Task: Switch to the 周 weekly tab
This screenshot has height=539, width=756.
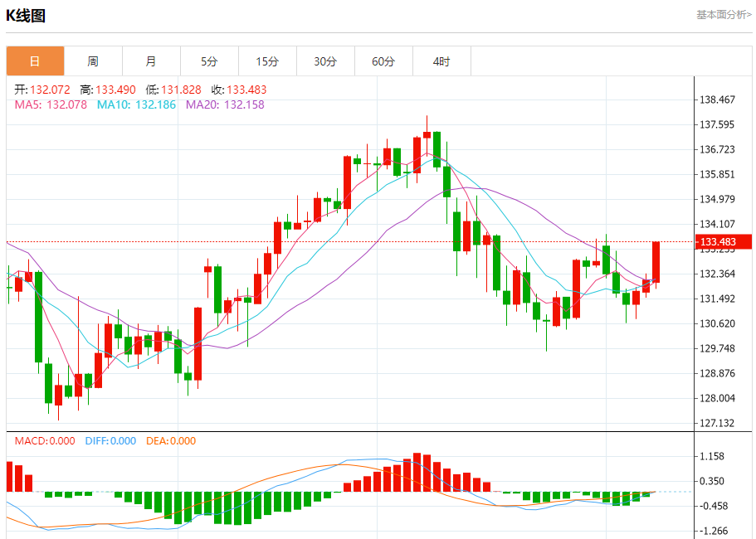Action: click(x=93, y=61)
